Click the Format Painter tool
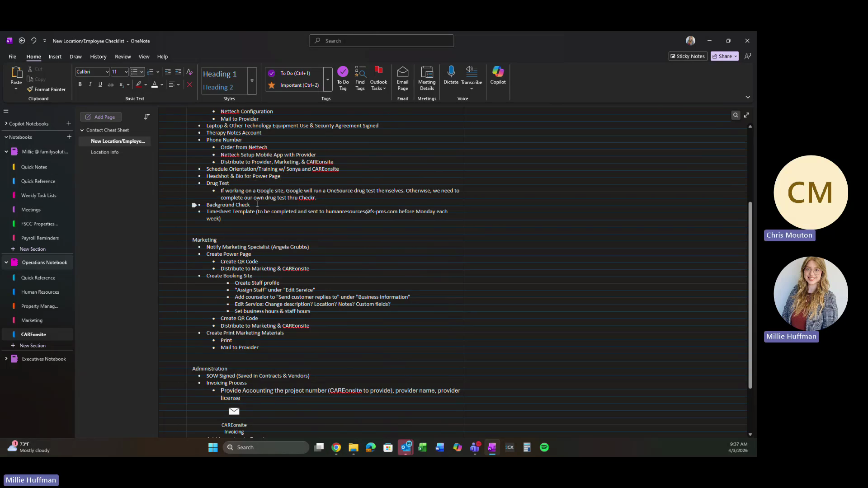Viewport: 868px width, 488px height. coord(46,89)
